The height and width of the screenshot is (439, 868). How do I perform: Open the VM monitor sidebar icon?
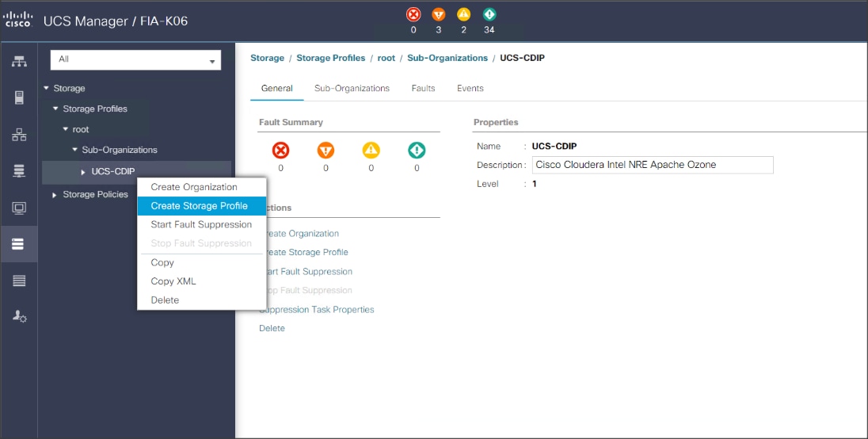coord(19,208)
